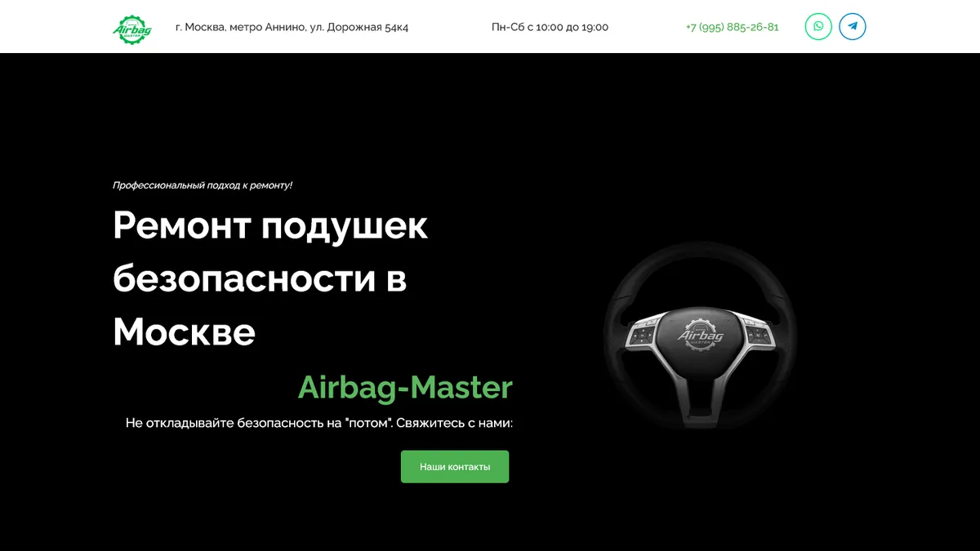Click the tagline 'Профессиональный подход к ремонту!'
This screenshot has width=980, height=551.
[x=203, y=185]
